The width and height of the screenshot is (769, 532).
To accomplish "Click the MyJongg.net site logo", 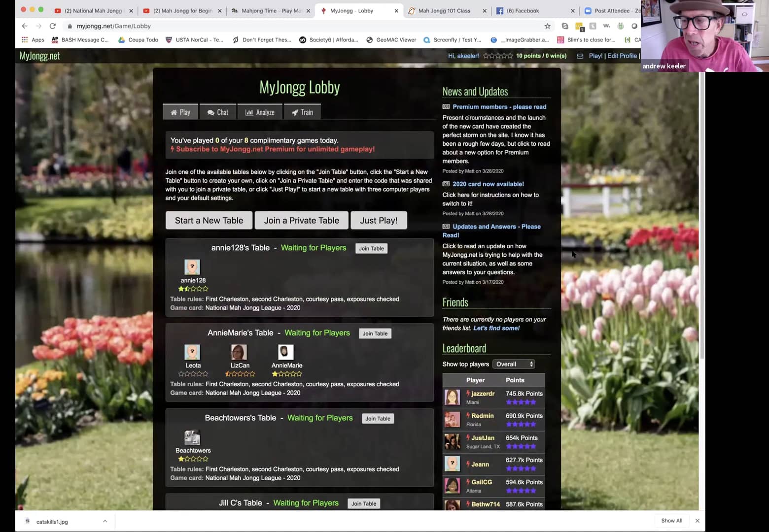I will pos(39,56).
